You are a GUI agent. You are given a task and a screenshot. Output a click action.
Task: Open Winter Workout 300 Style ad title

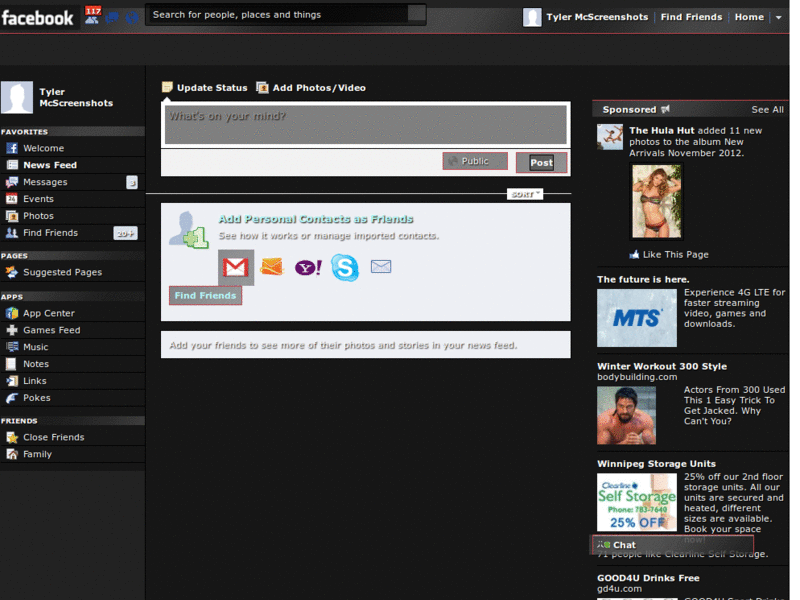coord(662,366)
